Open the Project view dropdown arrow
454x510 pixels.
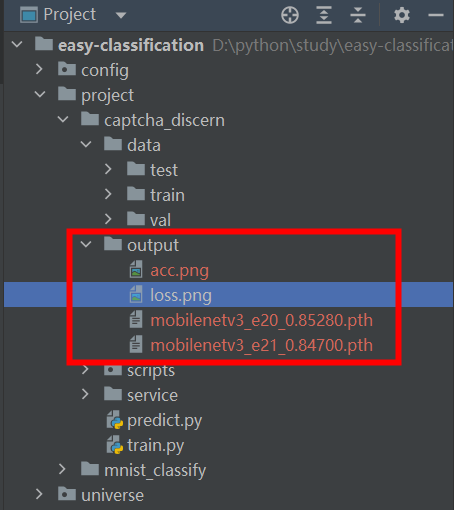[x=121, y=15]
